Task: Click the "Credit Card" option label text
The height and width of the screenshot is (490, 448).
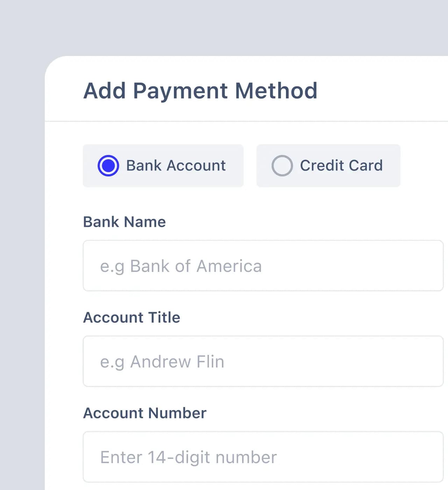Action: tap(341, 166)
